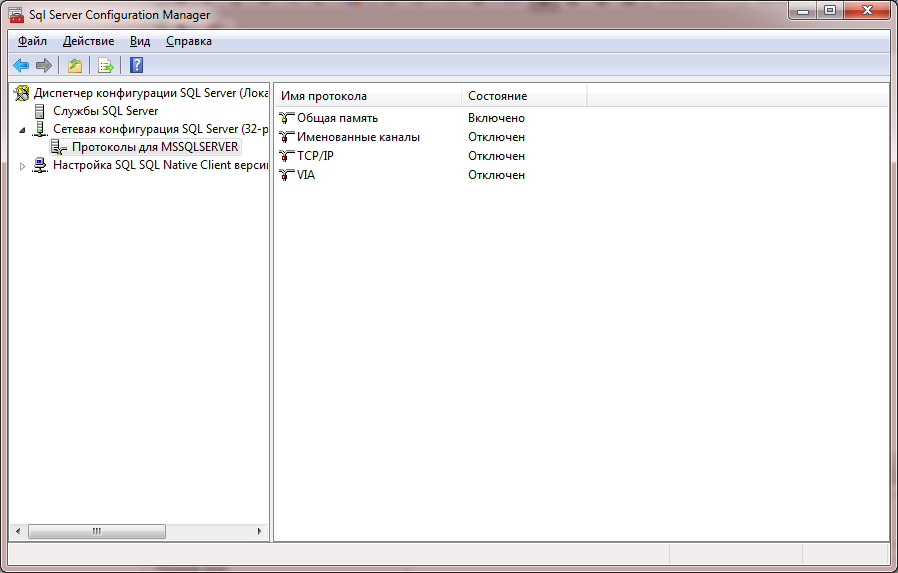This screenshot has width=898, height=573.
Task: Select Диспетчер конфигурации SQL Server root
Action: [x=151, y=93]
